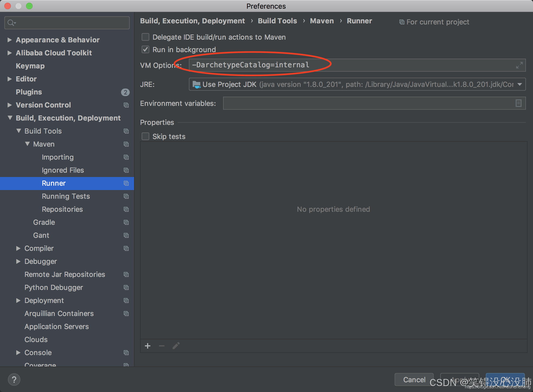Click the JDK folder icon in JRE field
This screenshot has height=392, width=533.
(196, 84)
